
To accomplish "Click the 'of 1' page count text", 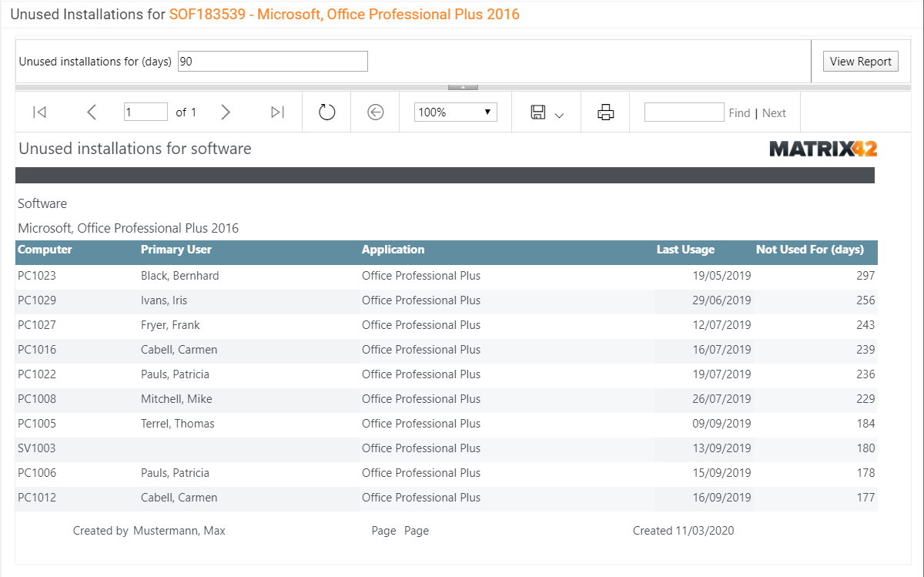I will pyautogui.click(x=186, y=112).
